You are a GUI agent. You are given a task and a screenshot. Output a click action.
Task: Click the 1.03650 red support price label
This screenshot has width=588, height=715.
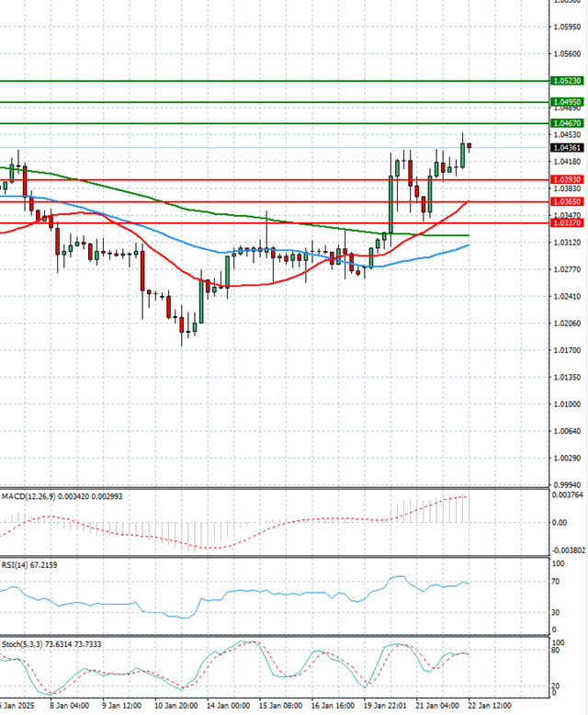point(567,201)
